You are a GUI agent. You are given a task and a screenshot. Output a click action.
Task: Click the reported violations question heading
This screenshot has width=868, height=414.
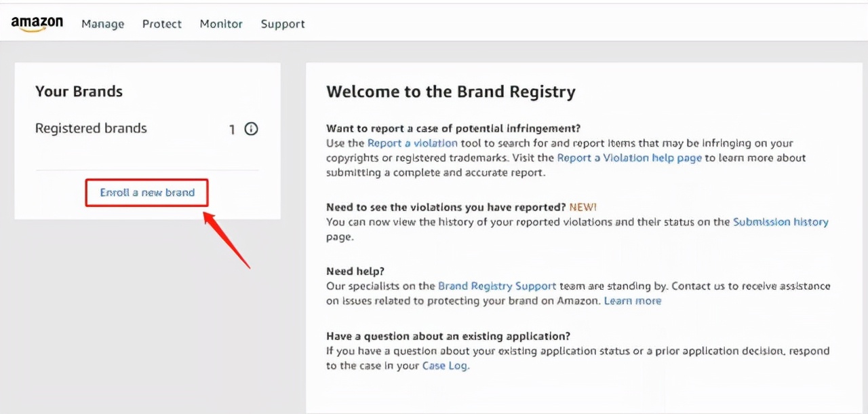tap(446, 207)
